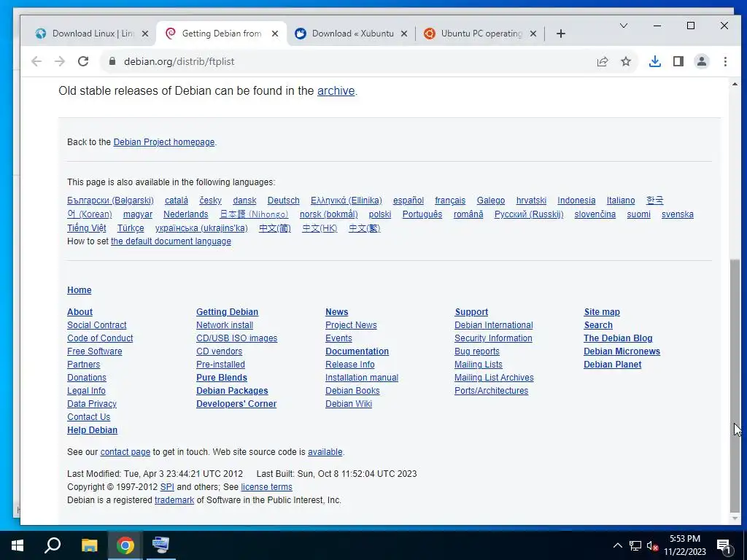Image resolution: width=747 pixels, height=560 pixels.
Task: Switch language to Deutsch
Action: coord(284,201)
